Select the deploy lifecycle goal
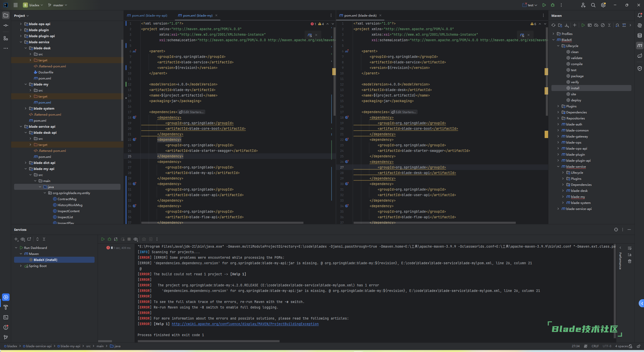The width and height of the screenshot is (644, 352). [576, 100]
